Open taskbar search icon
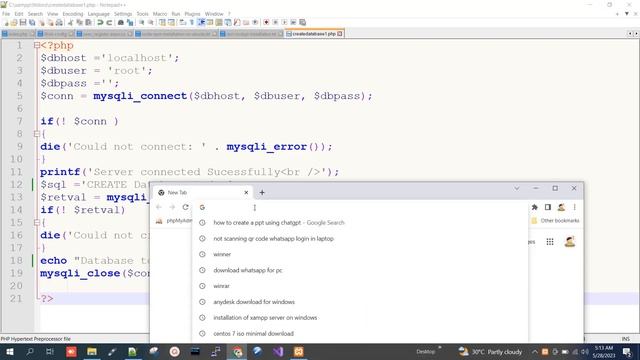Viewport: 640px width, 360px height. (x=30, y=351)
